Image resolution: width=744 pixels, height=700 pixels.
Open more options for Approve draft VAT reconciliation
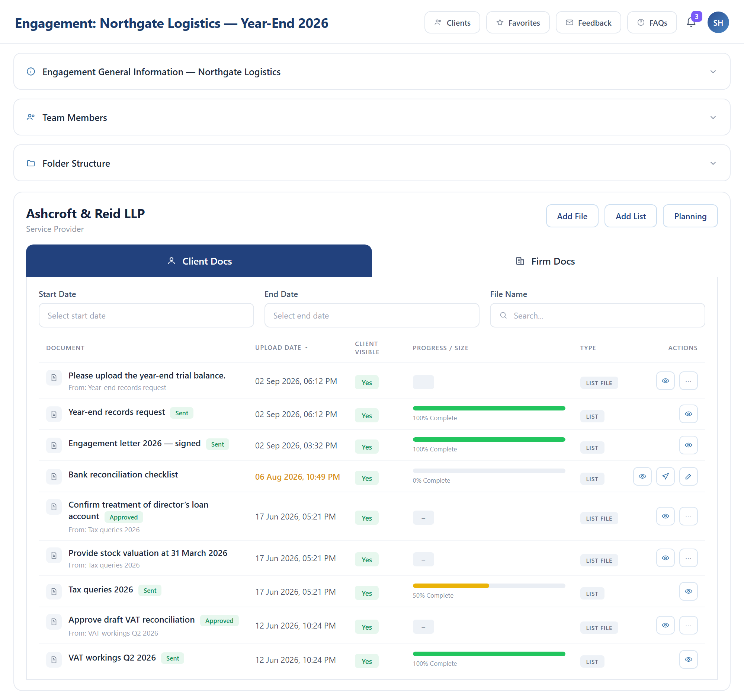[688, 625]
